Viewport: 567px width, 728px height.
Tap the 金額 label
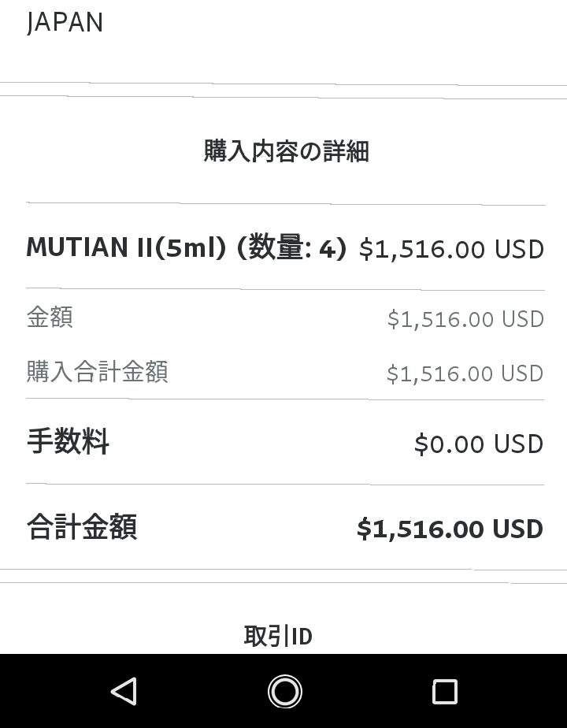pos(50,318)
